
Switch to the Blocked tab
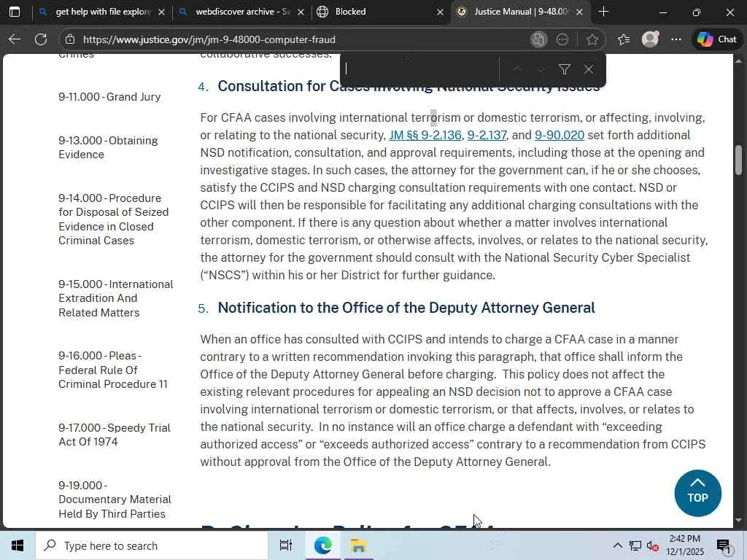tap(381, 12)
